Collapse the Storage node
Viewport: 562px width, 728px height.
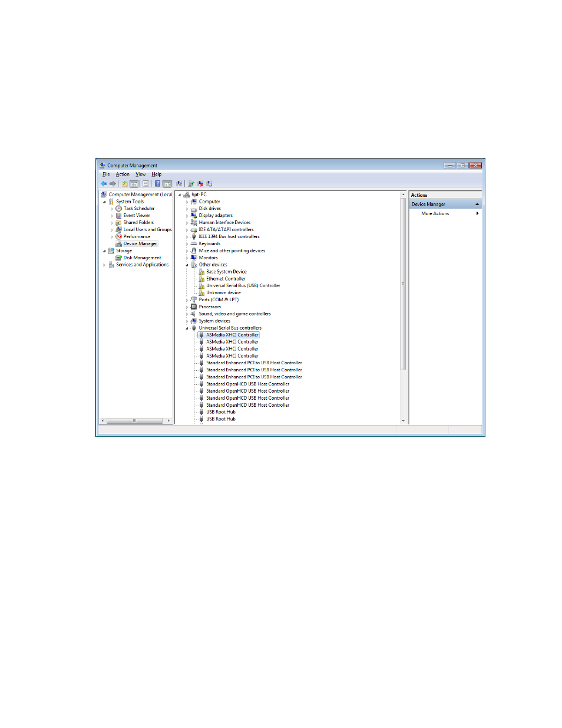click(x=104, y=251)
